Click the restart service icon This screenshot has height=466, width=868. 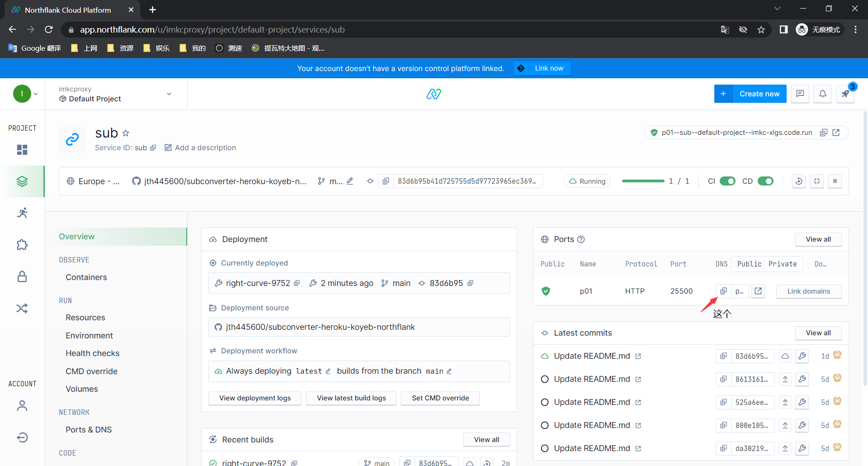(x=799, y=181)
